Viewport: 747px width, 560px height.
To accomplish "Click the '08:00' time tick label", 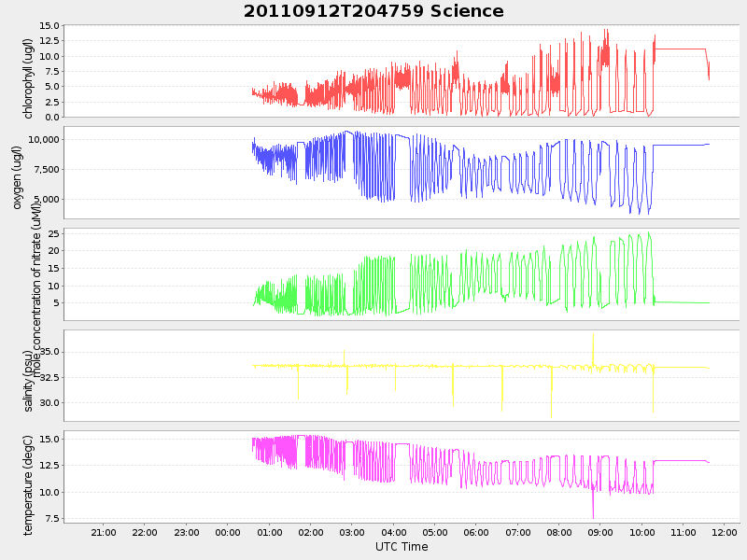I will pos(559,532).
